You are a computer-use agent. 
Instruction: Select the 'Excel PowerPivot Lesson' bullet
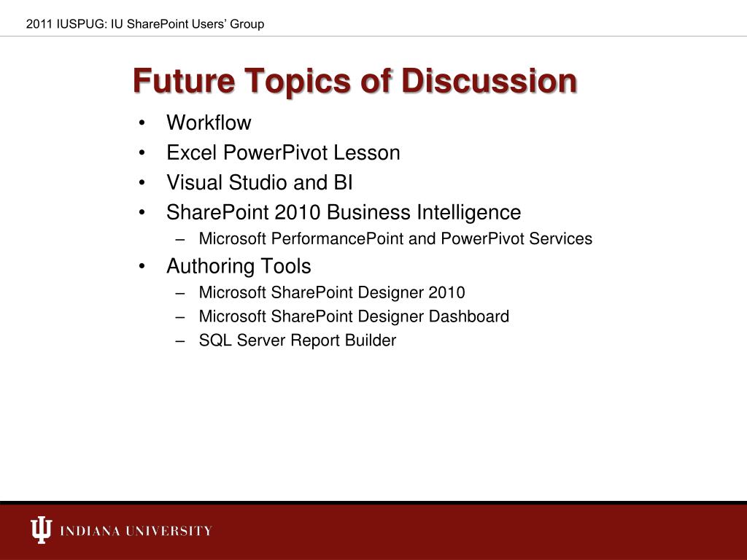283,153
